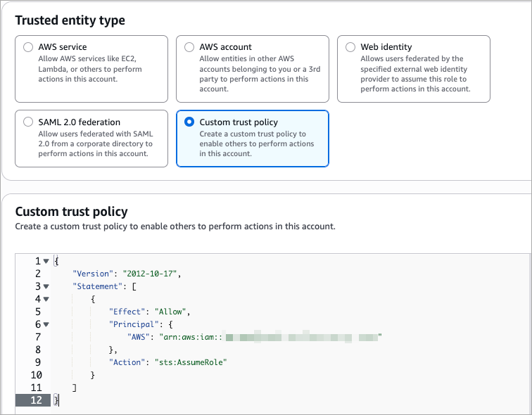This screenshot has height=415, width=532.
Task: Choose AWS account as trusted entity
Action: point(189,47)
